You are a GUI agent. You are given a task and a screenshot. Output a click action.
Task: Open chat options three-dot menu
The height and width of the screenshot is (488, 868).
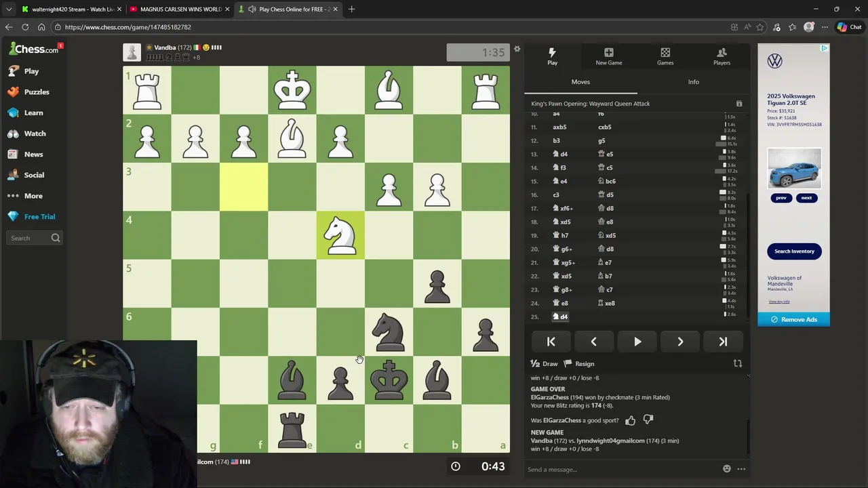coord(741,469)
